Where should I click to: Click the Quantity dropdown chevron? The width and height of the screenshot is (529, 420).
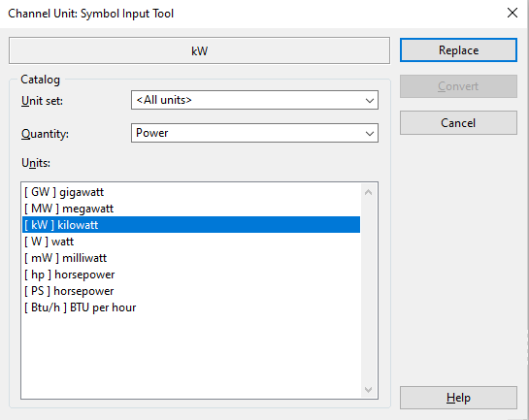tap(370, 133)
